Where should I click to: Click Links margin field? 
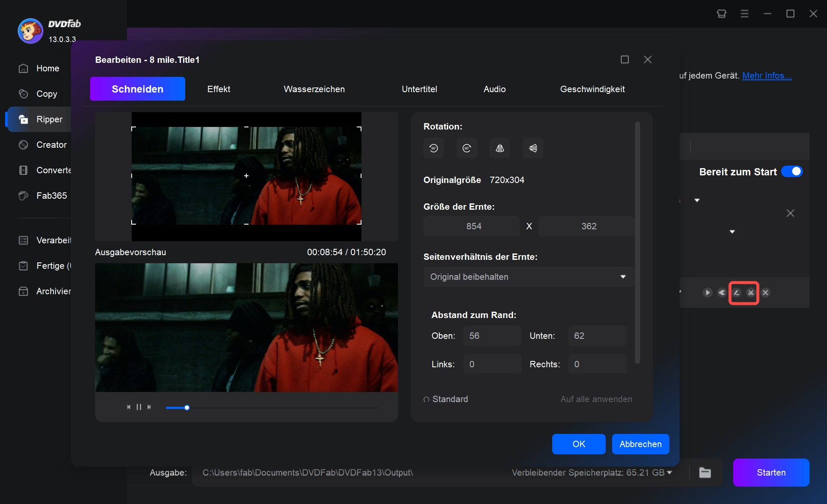pos(492,364)
